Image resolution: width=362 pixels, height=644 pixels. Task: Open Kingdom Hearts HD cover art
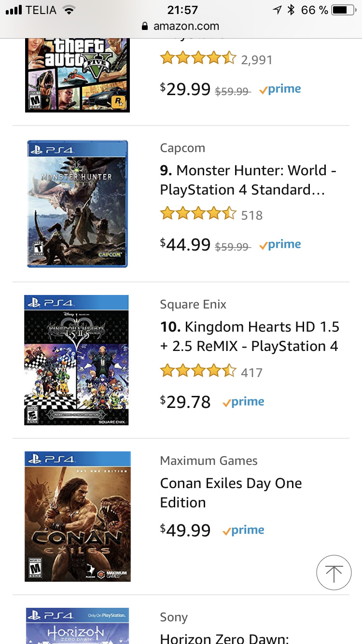click(76, 360)
